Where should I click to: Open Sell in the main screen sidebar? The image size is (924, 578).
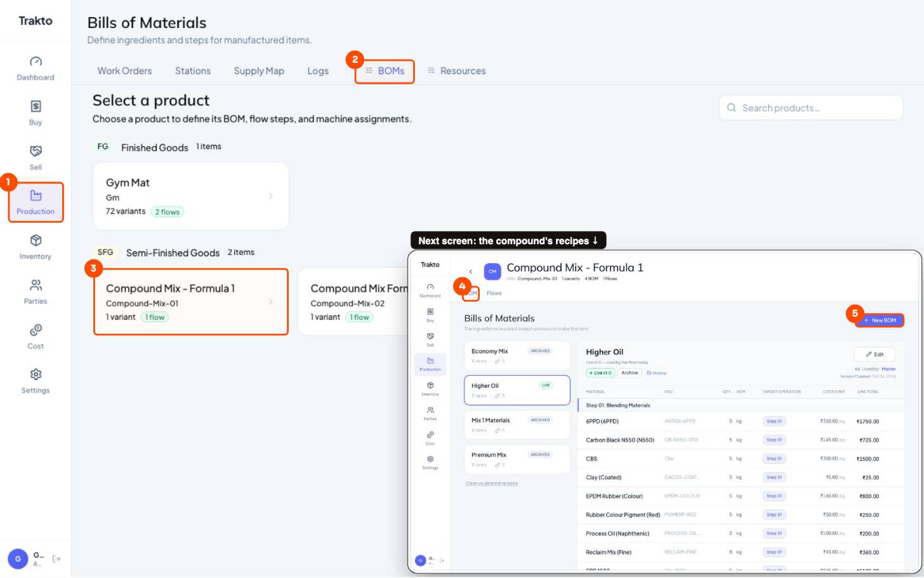click(x=36, y=158)
